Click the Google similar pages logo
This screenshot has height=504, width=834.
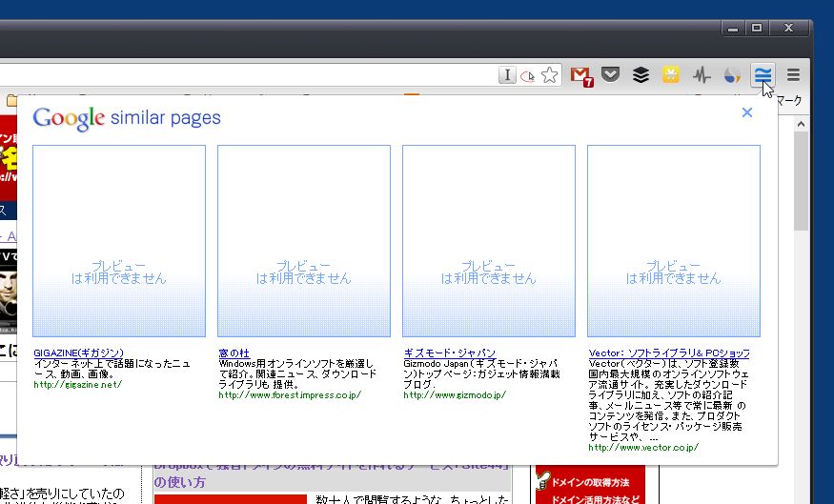[127, 118]
